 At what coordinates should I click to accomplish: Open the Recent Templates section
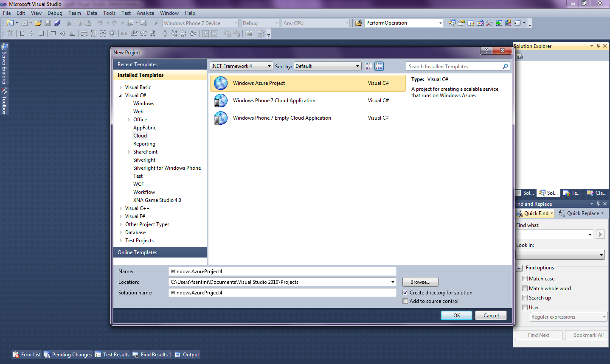pyautogui.click(x=160, y=64)
